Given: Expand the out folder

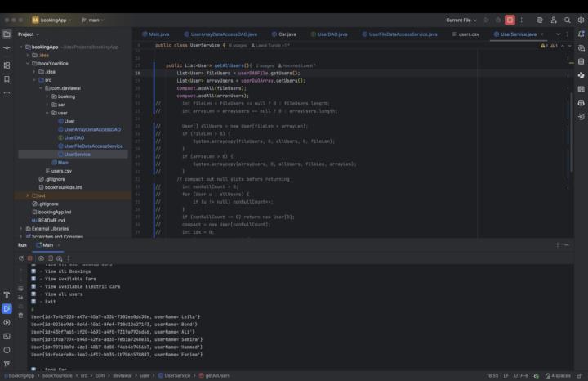Looking at the screenshot, I should pos(28,195).
